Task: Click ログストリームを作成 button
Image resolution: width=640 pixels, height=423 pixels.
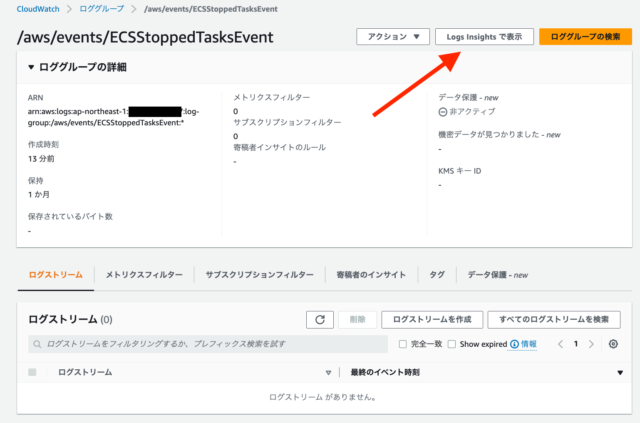Action: tap(432, 320)
